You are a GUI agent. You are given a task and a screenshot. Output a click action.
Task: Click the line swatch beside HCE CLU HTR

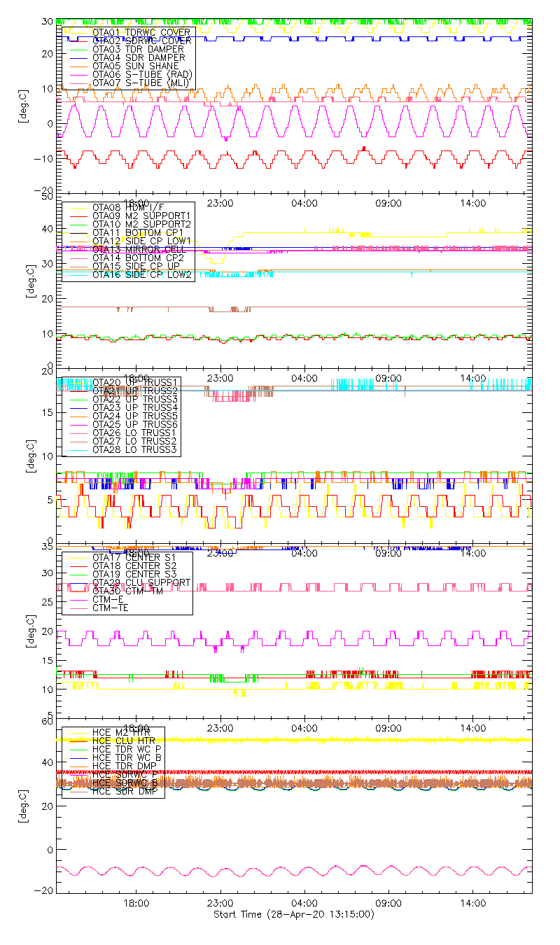(77, 741)
